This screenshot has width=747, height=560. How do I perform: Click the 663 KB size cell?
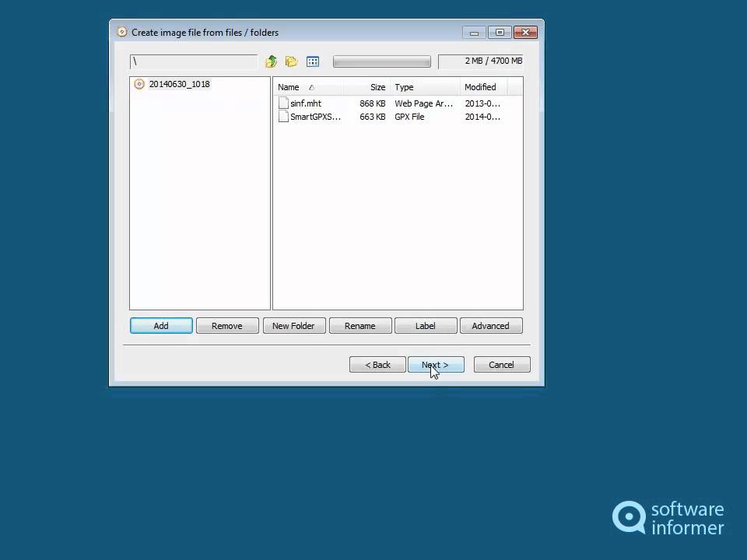pos(373,117)
